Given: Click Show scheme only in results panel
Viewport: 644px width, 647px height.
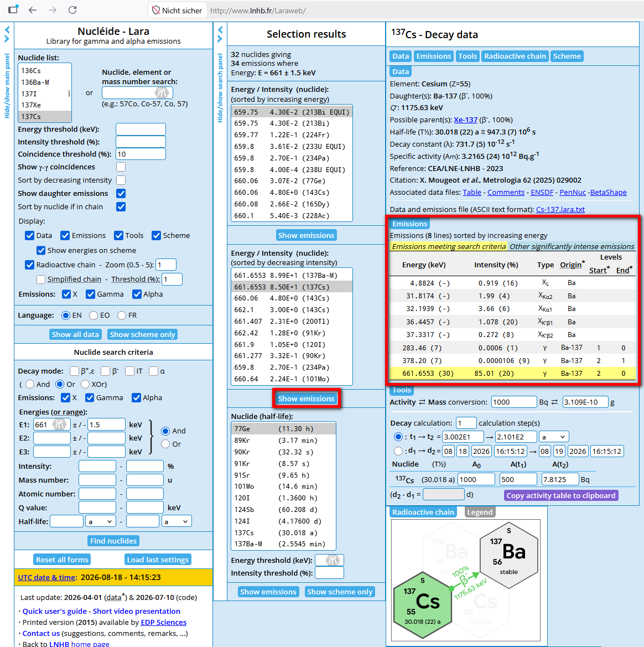Looking at the screenshot, I should tap(340, 592).
